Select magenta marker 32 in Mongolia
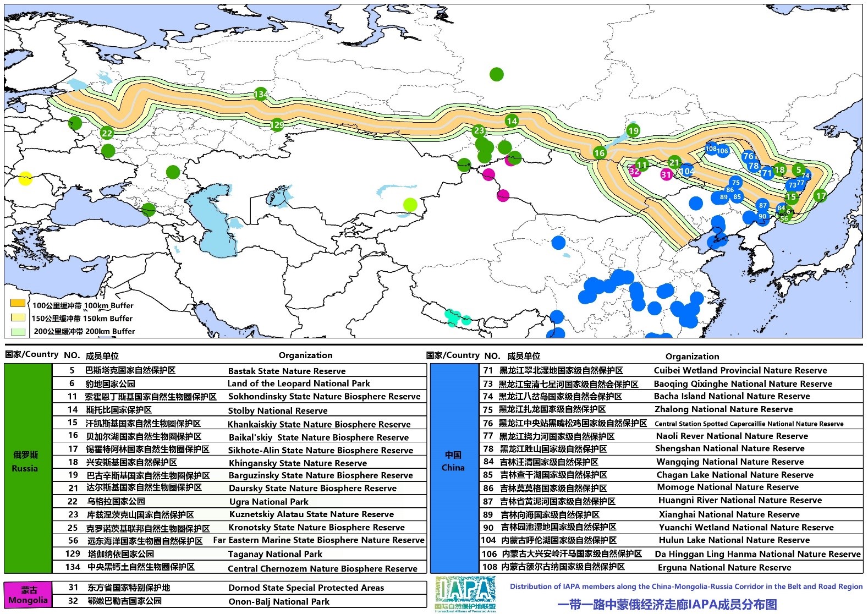The image size is (868, 614). point(634,171)
